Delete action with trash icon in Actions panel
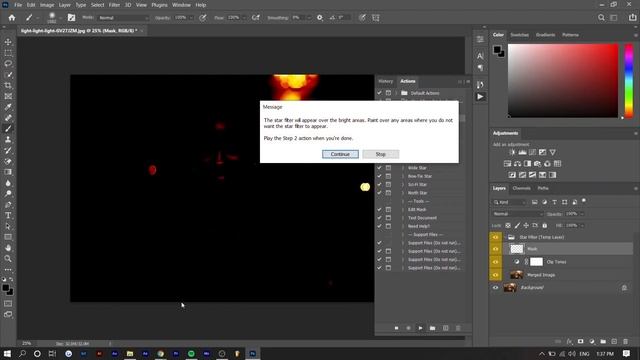Viewport: 640px width, 360px height. (458, 328)
